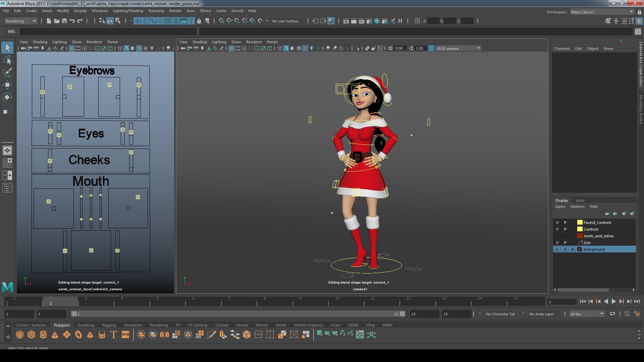The height and width of the screenshot is (362, 644).
Task: Switch to the Rigging shelf tab
Action: pyautogui.click(x=109, y=325)
